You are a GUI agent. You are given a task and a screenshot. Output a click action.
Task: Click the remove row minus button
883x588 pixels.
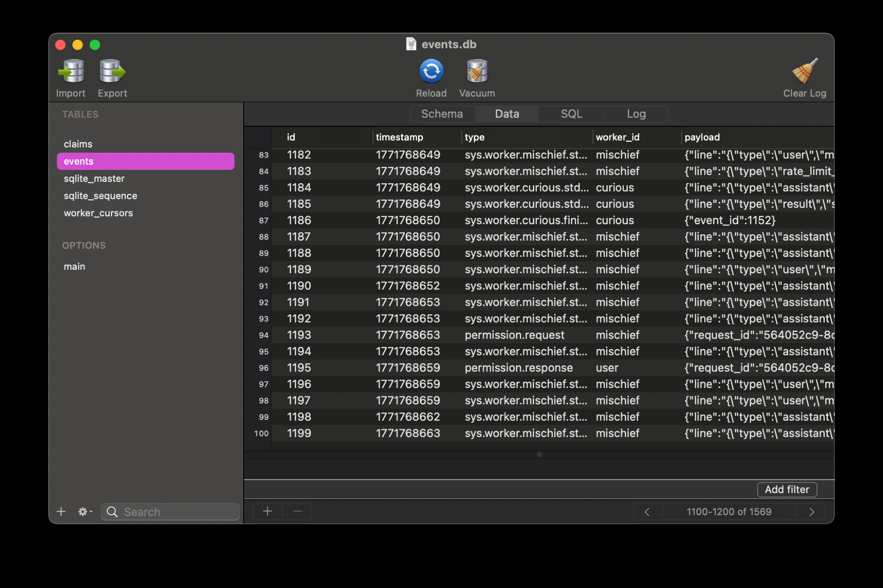click(298, 512)
